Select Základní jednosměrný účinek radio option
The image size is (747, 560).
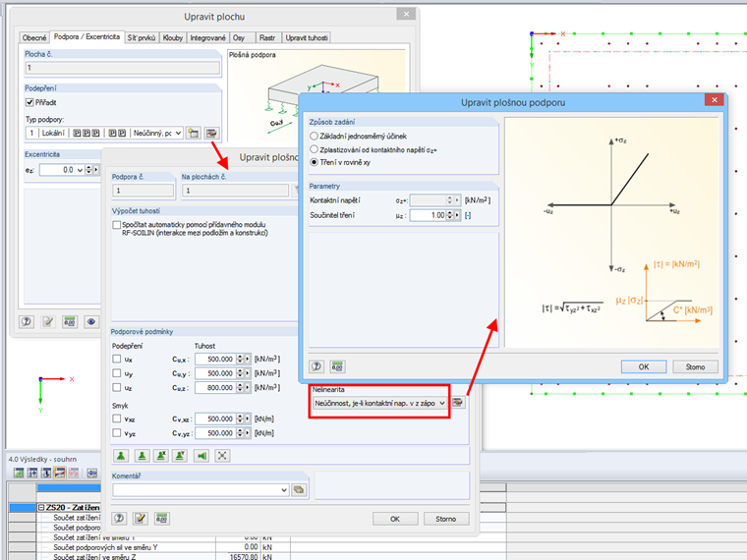point(314,137)
